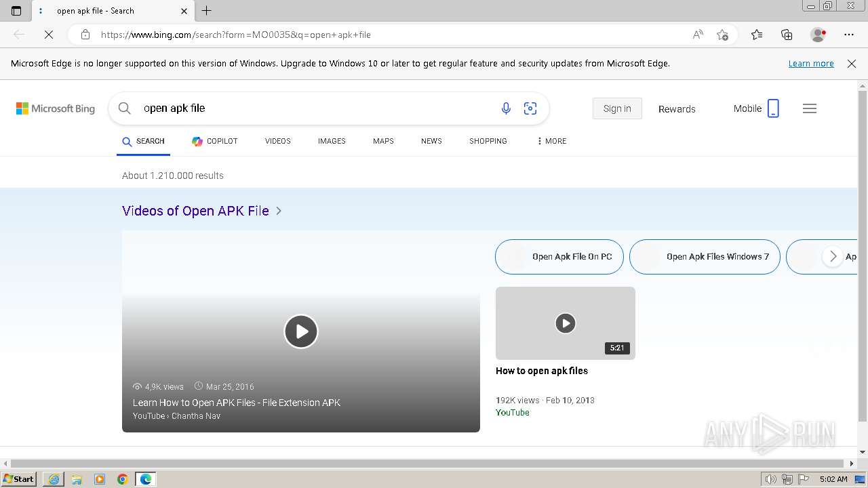Click inside the Bing search input field
Viewport: 868px width, 488px height.
click(x=315, y=108)
